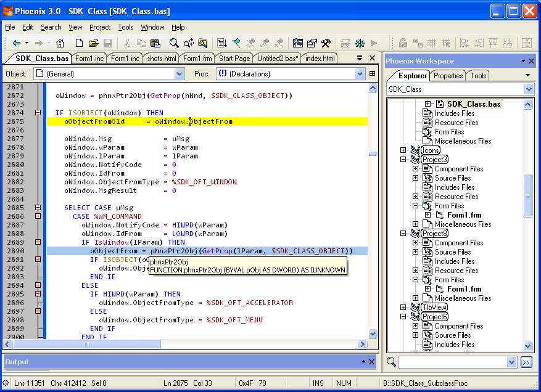Image resolution: width=541 pixels, height=392 pixels.
Task: Click the center-in-form icon at toolbar end
Action: click(527, 43)
